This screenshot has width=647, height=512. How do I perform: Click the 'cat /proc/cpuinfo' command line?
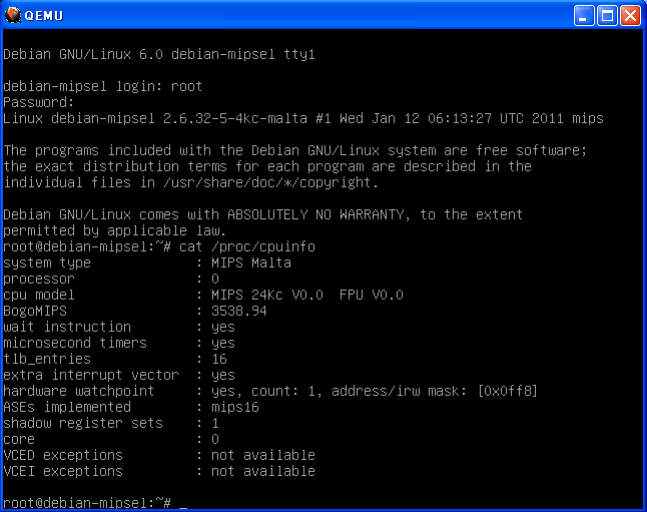pos(159,247)
